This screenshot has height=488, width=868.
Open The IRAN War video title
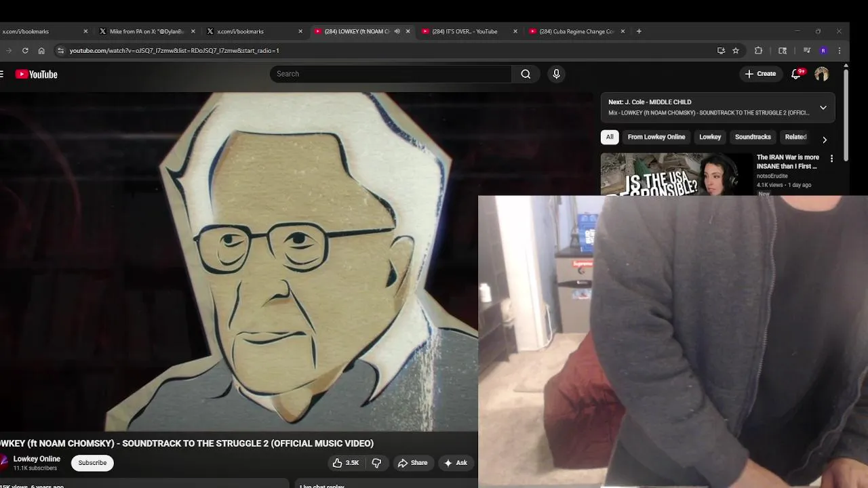pyautogui.click(x=788, y=161)
